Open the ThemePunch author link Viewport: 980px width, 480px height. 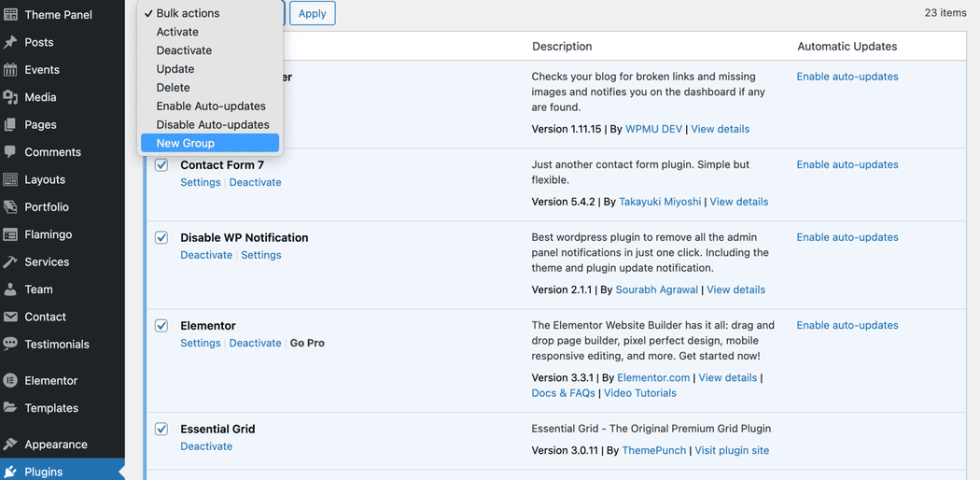(x=653, y=451)
